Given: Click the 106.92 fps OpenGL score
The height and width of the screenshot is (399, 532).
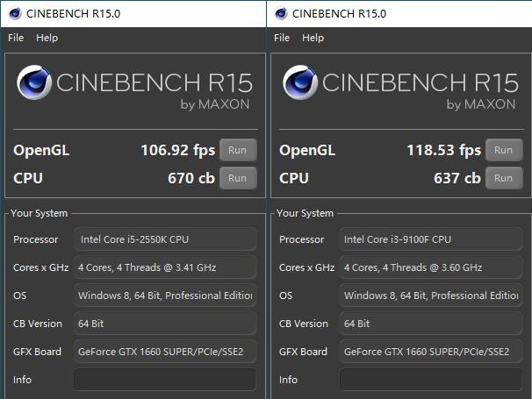Looking at the screenshot, I should 178,150.
